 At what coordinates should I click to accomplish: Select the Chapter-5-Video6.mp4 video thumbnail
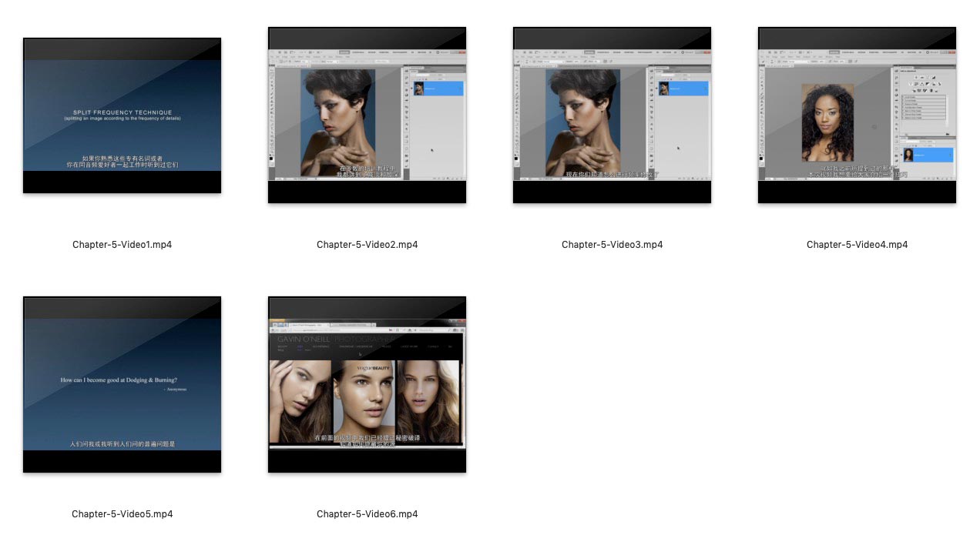point(367,384)
